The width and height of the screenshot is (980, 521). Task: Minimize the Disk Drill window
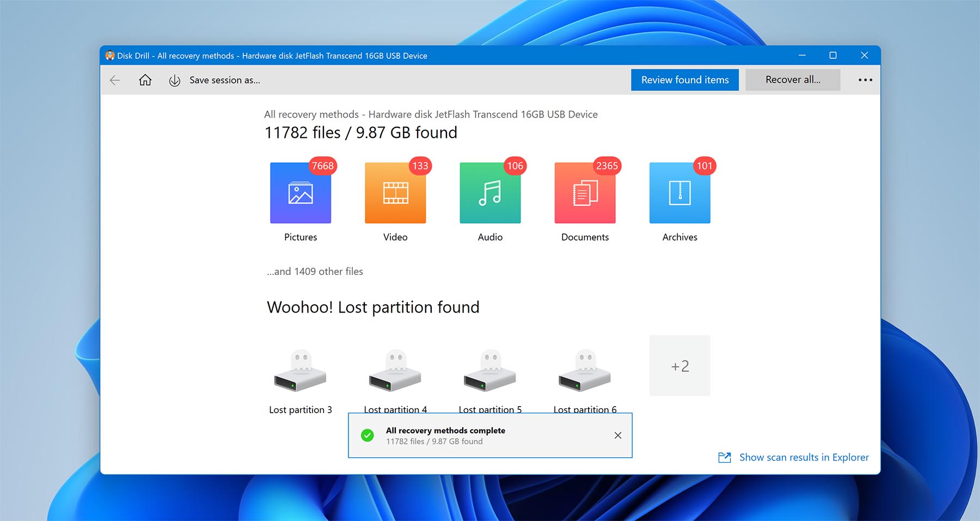(802, 55)
